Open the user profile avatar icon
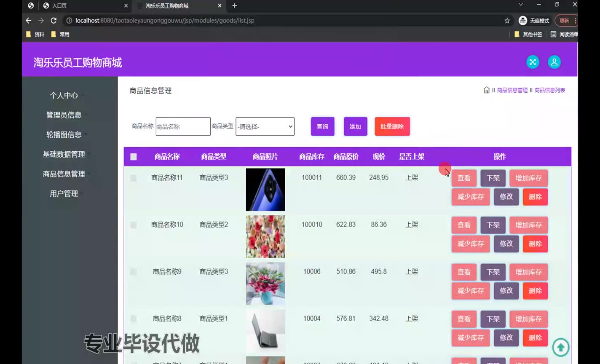Screen dimensions: 600x364 (554, 62)
